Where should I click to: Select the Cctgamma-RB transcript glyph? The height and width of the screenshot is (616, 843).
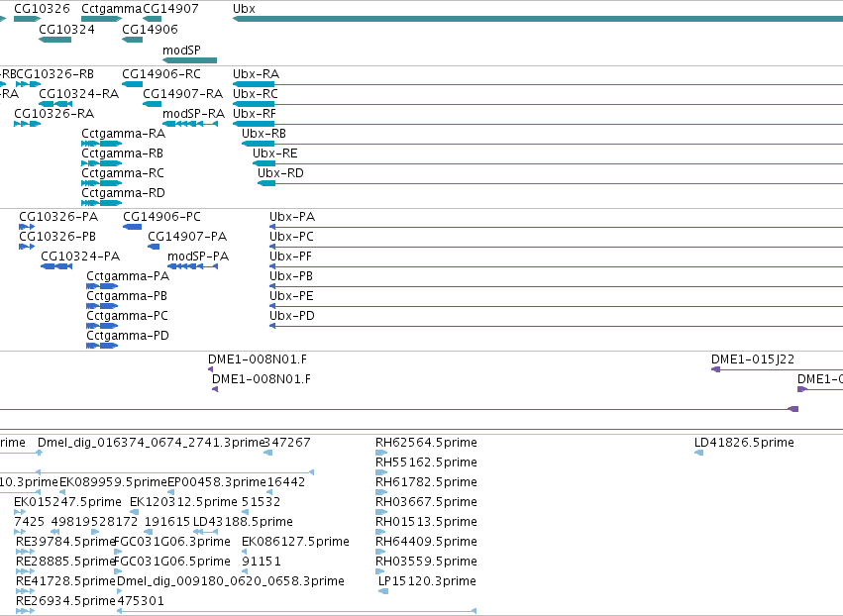tap(102, 163)
